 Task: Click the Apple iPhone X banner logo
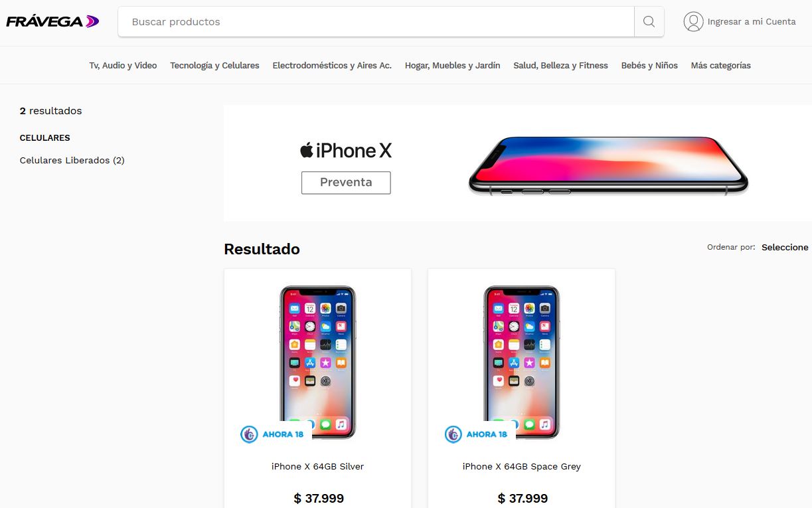click(x=346, y=151)
